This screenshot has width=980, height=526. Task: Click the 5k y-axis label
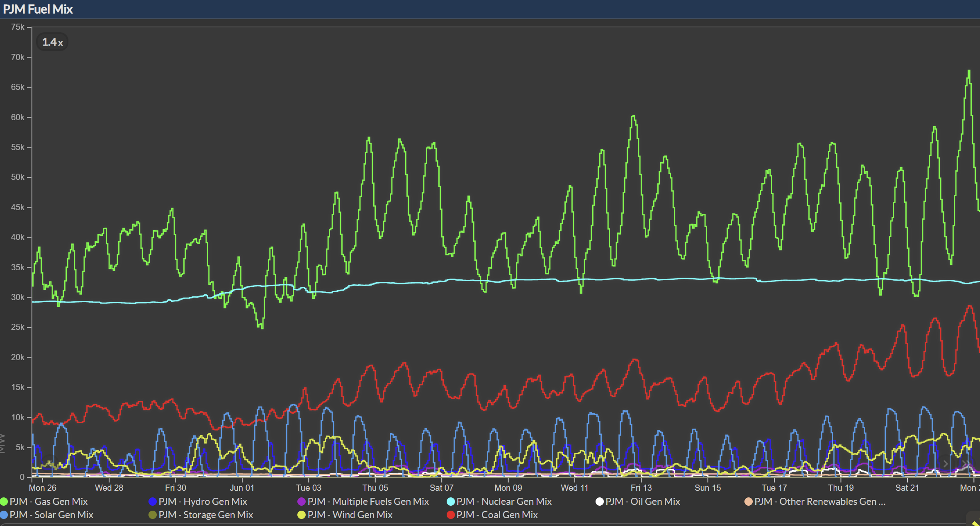[x=20, y=447]
